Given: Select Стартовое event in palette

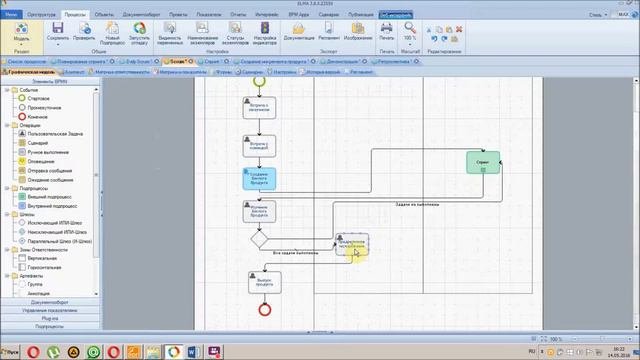Looking at the screenshot, I should [34, 98].
